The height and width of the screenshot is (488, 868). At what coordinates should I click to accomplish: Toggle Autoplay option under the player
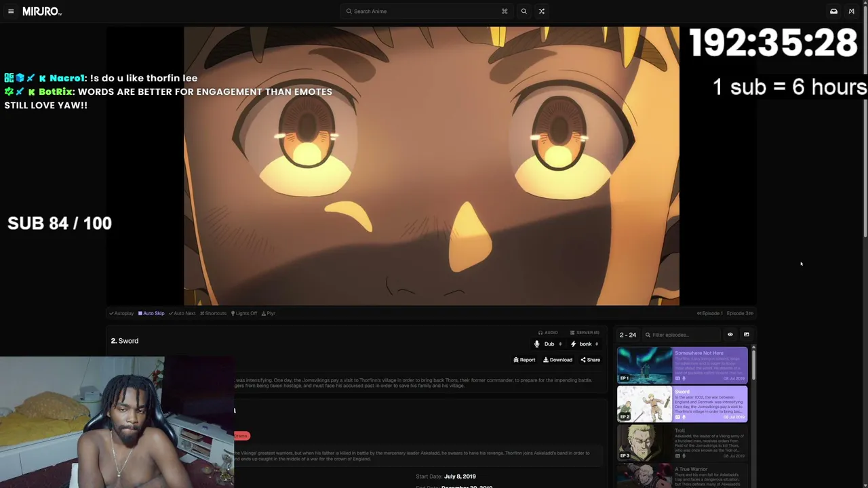point(121,313)
